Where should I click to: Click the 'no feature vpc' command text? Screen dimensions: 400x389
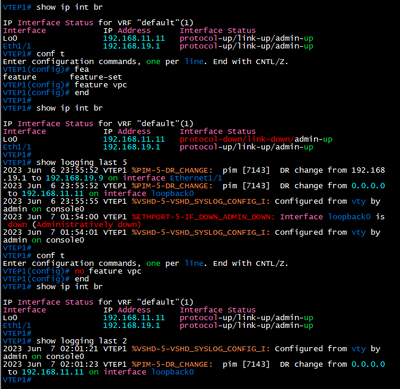(x=108, y=271)
